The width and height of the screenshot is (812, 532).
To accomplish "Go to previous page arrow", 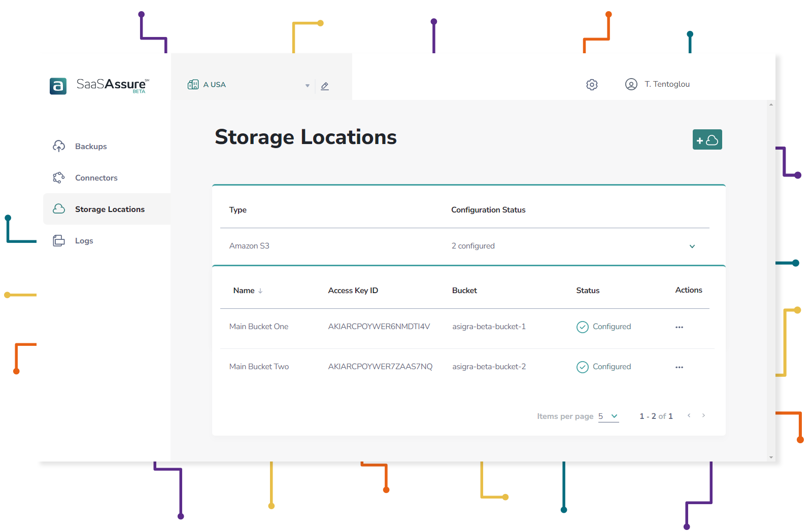I will click(689, 415).
